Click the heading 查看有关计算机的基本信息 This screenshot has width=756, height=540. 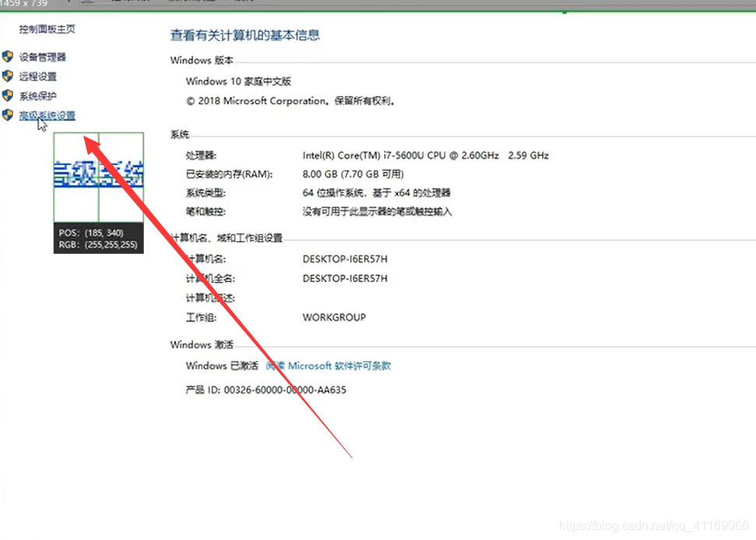[245, 35]
